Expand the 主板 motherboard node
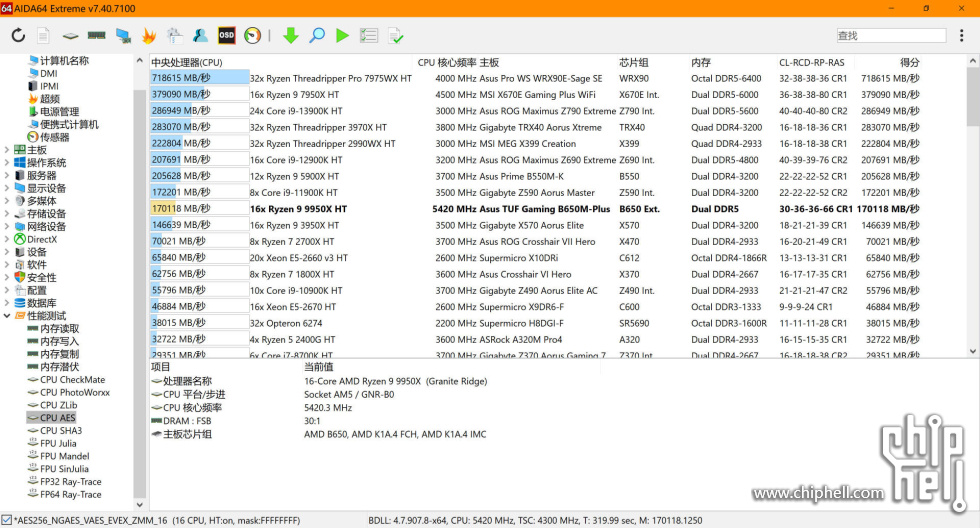This screenshot has height=528, width=980. [7, 150]
